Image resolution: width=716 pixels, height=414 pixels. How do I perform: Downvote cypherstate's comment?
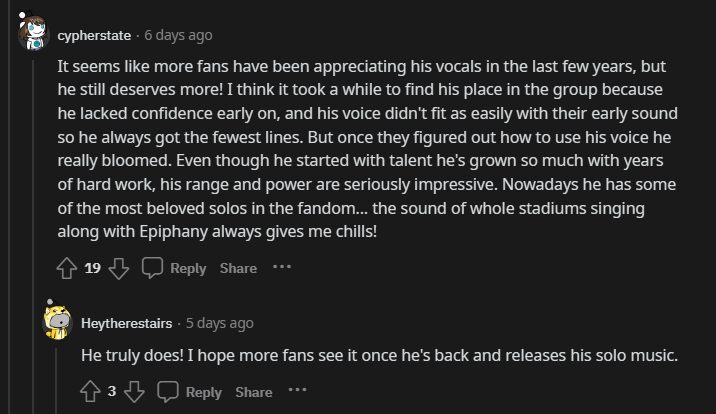[x=118, y=268]
